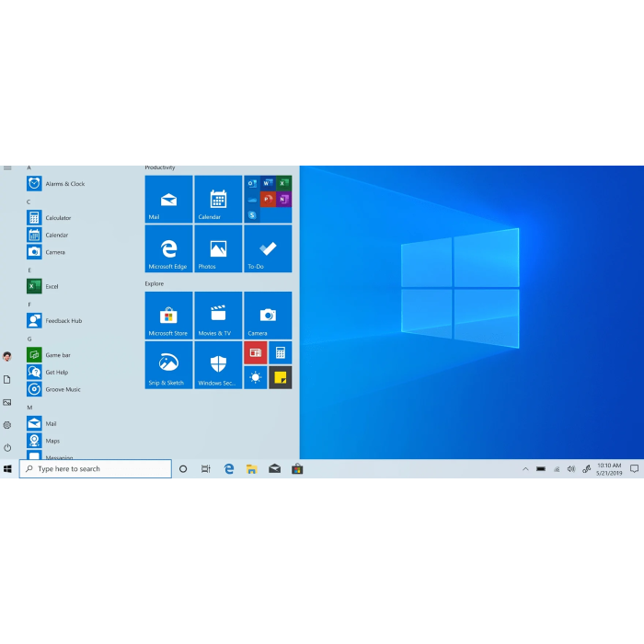Viewport: 644px width, 644px height.
Task: Open the Windows Security tile
Action: 218,365
